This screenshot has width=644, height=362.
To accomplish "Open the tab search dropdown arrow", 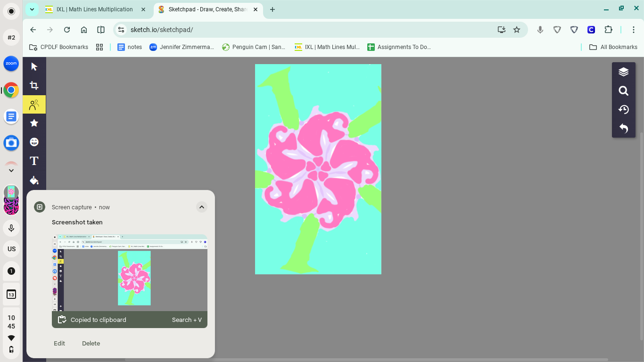I will coord(32,9).
